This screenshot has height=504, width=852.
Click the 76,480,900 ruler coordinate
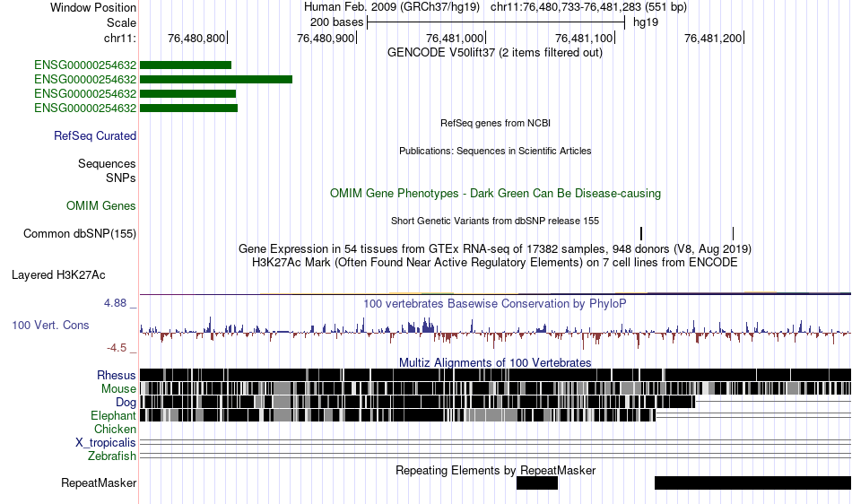pos(326,38)
